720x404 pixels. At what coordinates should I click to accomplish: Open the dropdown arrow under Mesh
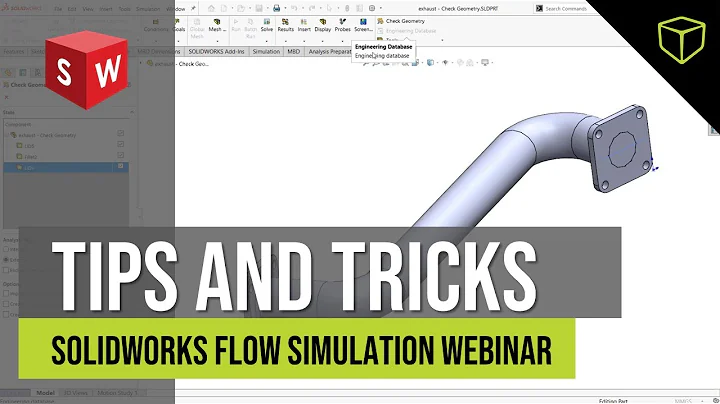[x=217, y=40]
